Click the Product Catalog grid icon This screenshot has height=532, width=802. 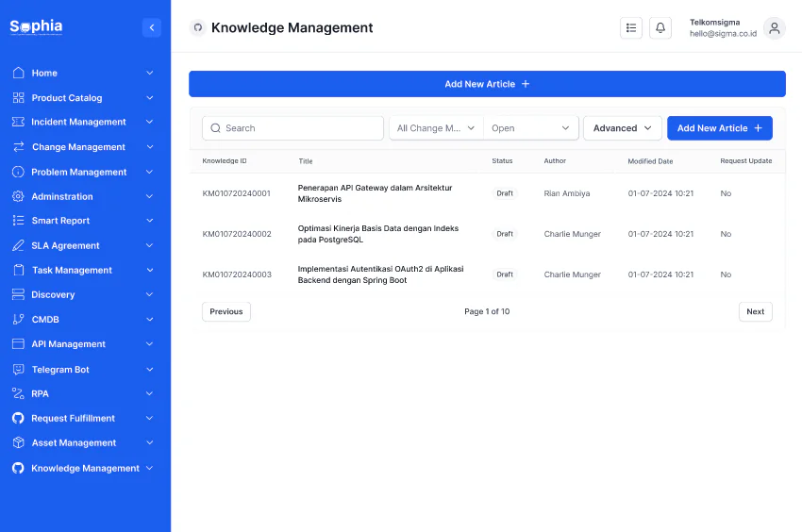click(x=19, y=98)
